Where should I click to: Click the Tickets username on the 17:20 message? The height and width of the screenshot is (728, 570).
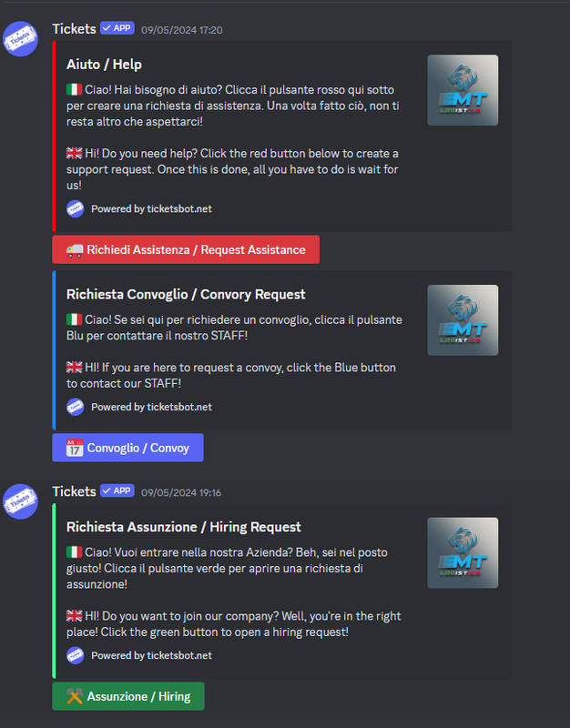(x=74, y=29)
